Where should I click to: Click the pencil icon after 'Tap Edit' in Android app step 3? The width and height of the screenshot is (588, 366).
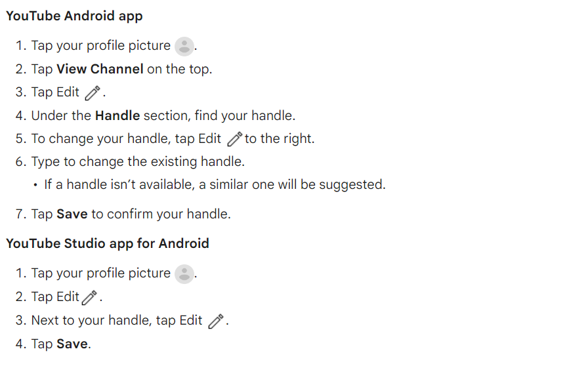click(93, 93)
